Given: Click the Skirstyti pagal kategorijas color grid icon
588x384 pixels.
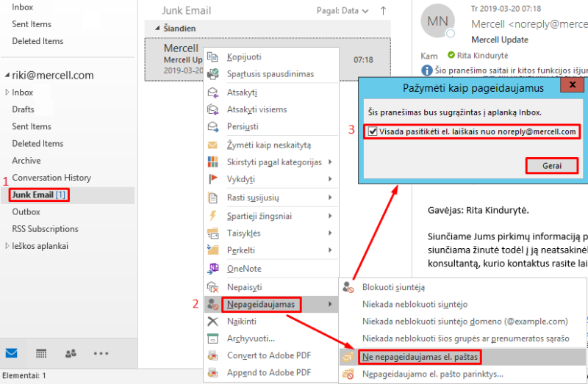Looking at the screenshot, I should (x=212, y=162).
